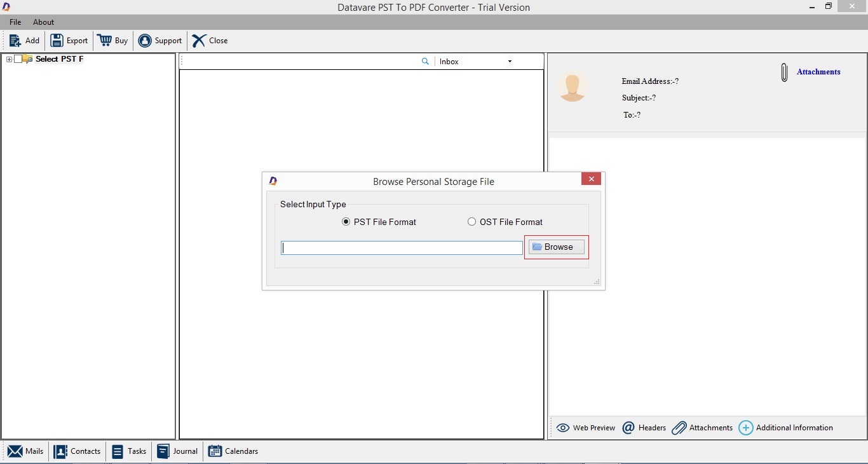The image size is (868, 464).
Task: Tick the Select PST F tree checkbox
Action: [18, 59]
